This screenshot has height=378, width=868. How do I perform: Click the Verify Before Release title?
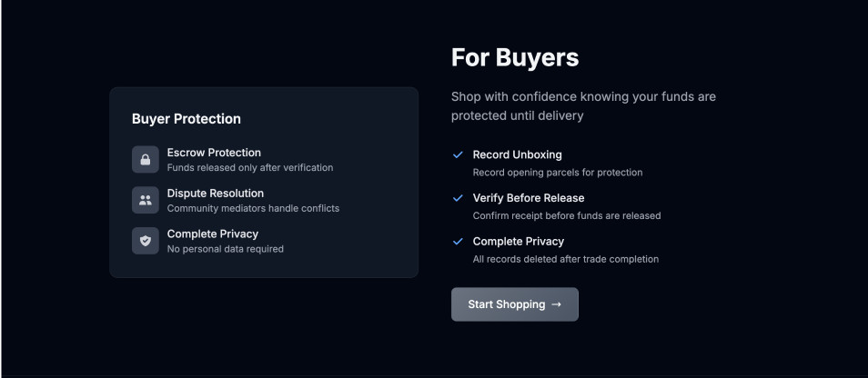529,198
